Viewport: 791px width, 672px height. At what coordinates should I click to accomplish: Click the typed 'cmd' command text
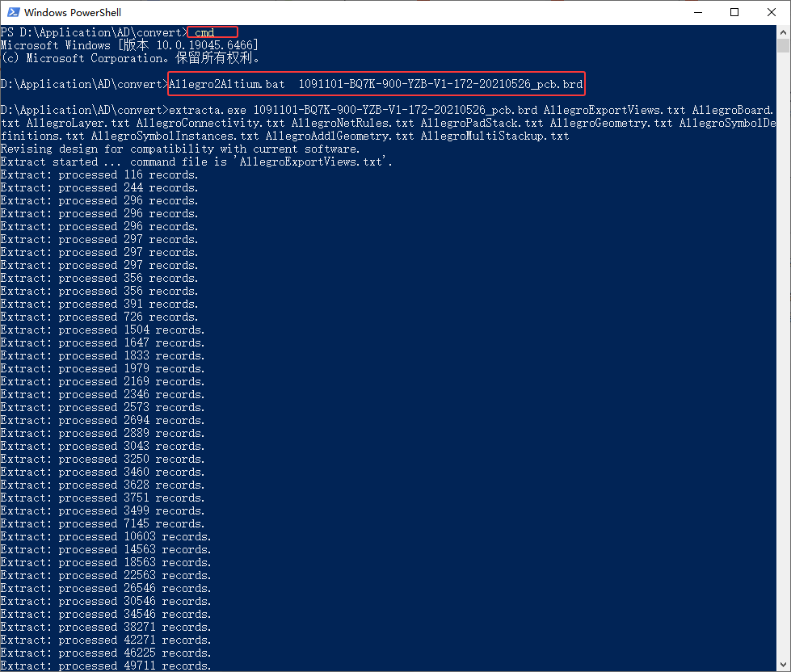(204, 33)
